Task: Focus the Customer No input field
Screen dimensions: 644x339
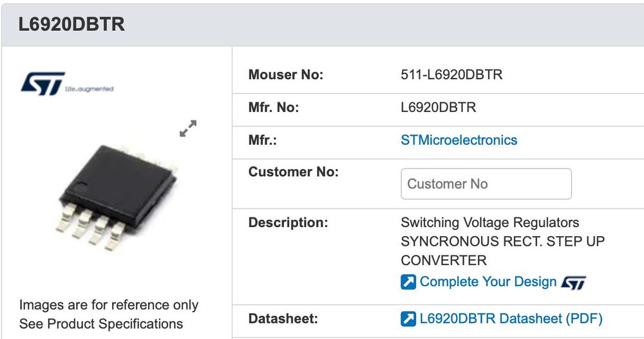Action: click(x=486, y=184)
